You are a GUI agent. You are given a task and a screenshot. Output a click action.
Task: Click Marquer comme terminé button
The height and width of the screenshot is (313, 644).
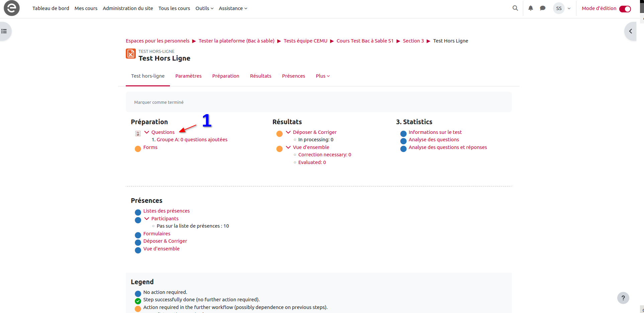point(159,102)
